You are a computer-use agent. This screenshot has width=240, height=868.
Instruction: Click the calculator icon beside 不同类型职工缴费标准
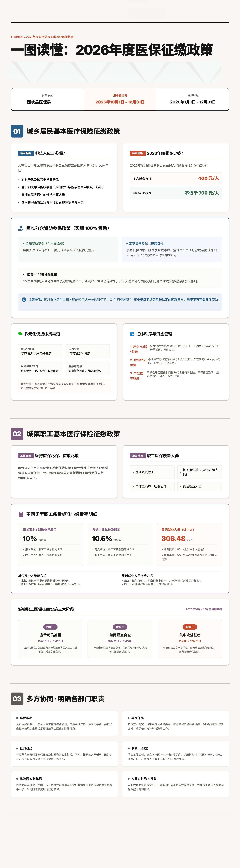coord(21,514)
